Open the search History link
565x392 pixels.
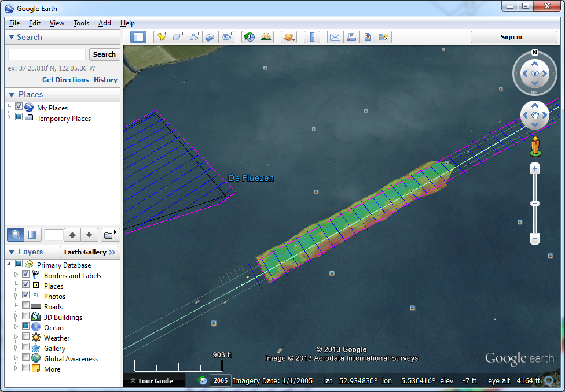tap(105, 80)
